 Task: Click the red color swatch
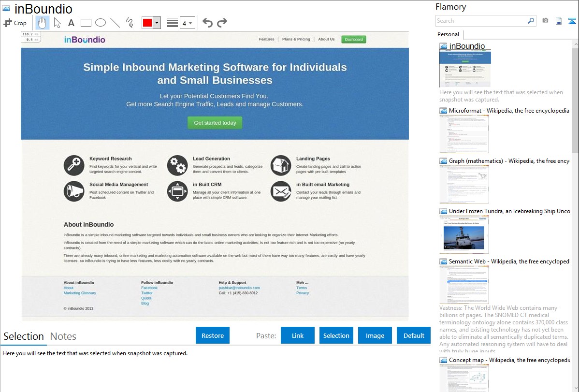pyautogui.click(x=147, y=23)
